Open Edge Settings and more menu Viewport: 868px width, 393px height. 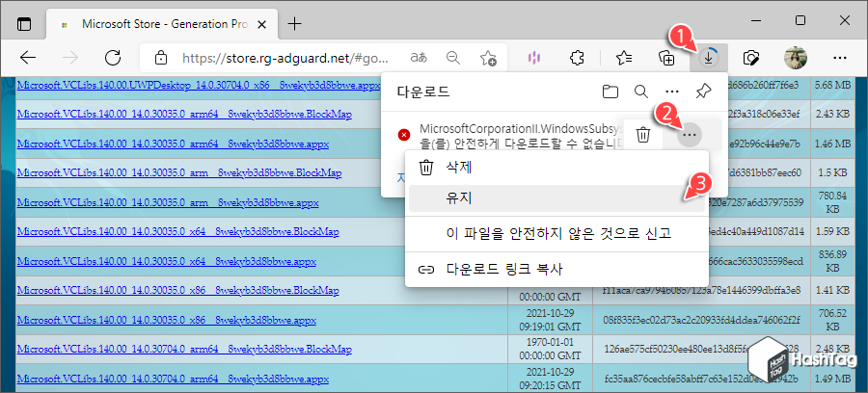point(840,58)
